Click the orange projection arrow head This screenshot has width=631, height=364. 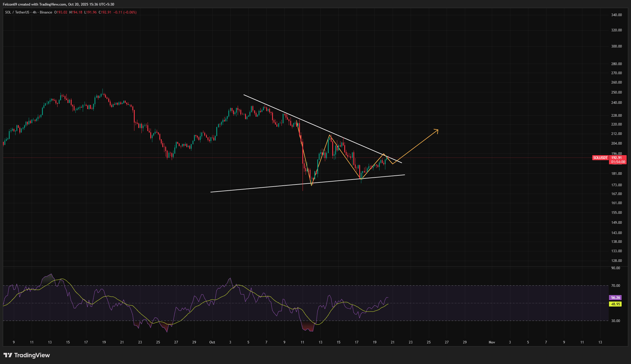point(437,131)
